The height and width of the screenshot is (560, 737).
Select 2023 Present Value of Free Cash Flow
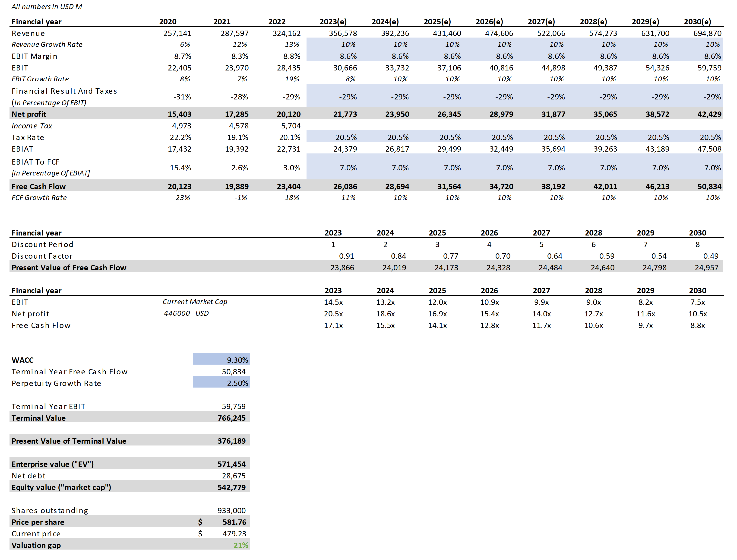(342, 268)
